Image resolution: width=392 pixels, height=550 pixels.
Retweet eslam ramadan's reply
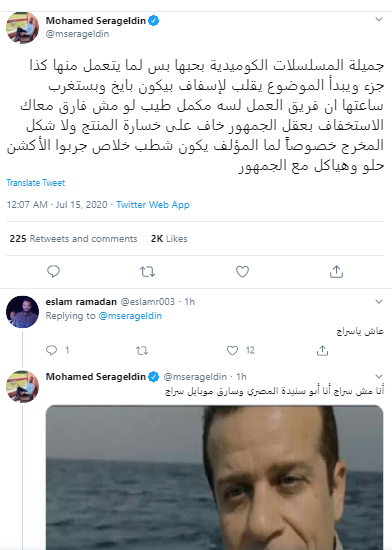tap(142, 350)
